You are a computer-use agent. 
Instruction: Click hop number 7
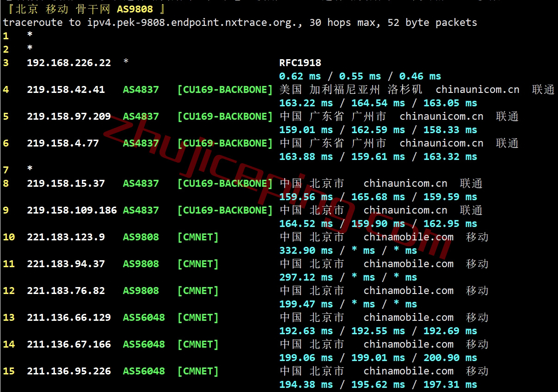point(6,170)
